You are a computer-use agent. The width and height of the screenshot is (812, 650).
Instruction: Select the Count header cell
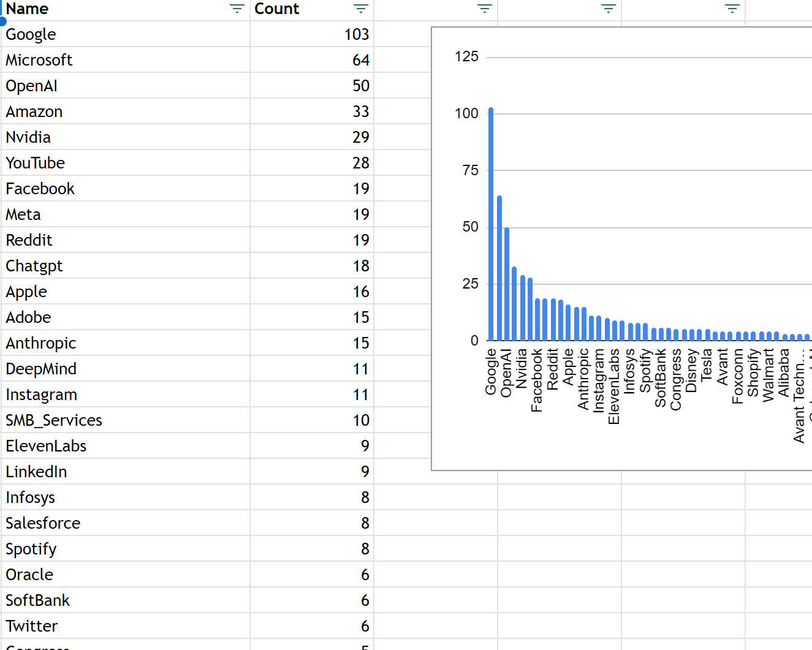click(312, 10)
